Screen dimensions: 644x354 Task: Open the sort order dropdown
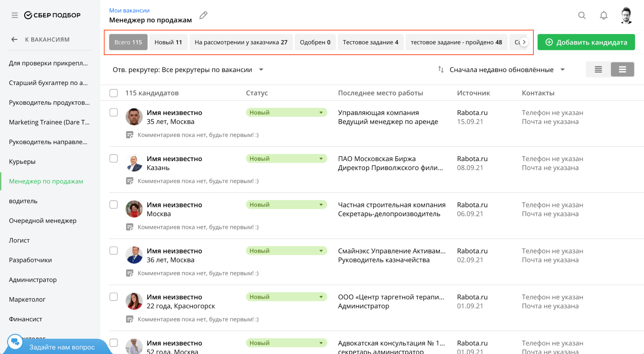(x=562, y=70)
